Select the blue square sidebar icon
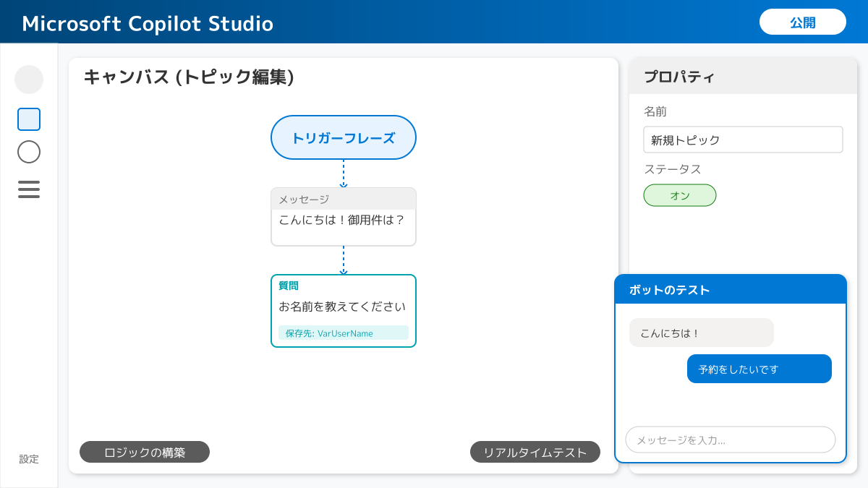This screenshot has width=868, height=488. 29,119
